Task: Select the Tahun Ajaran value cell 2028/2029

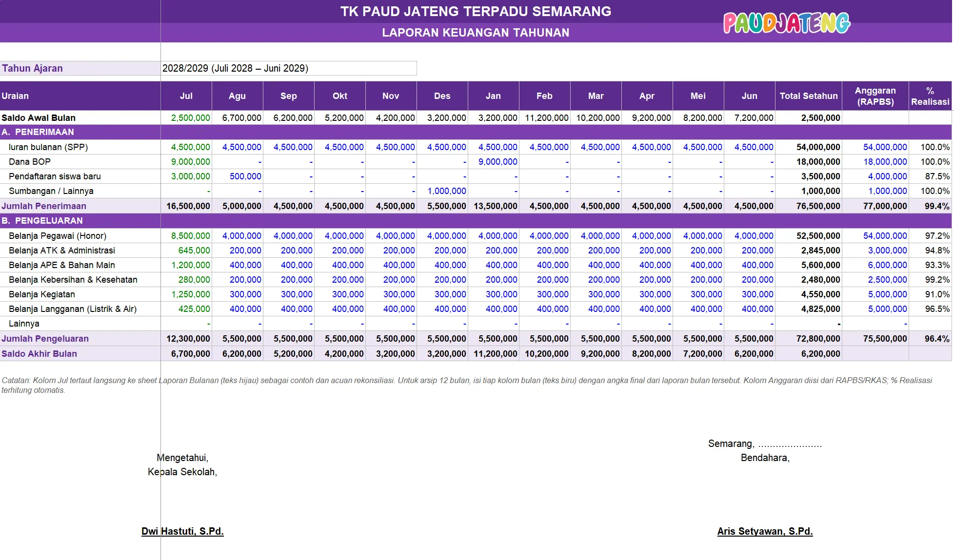Action: [289, 68]
